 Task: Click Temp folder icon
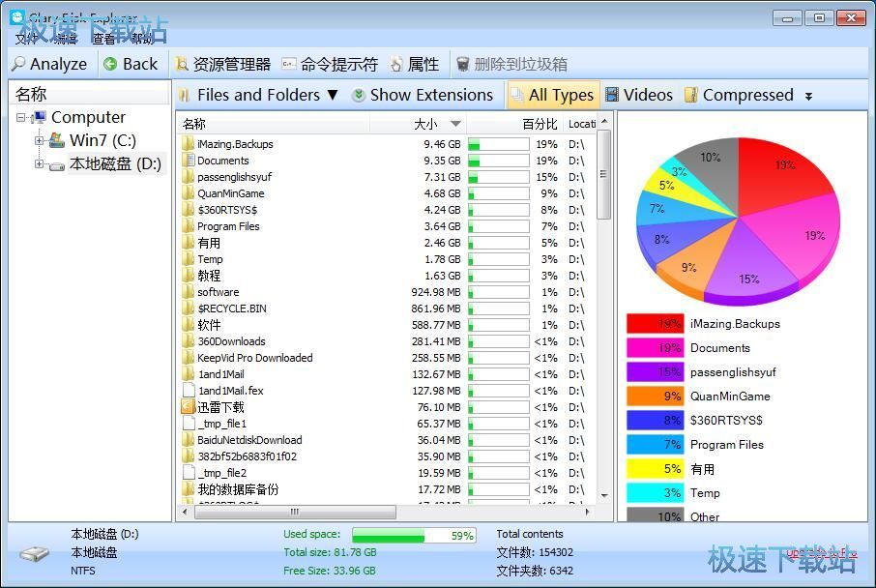pos(189,259)
